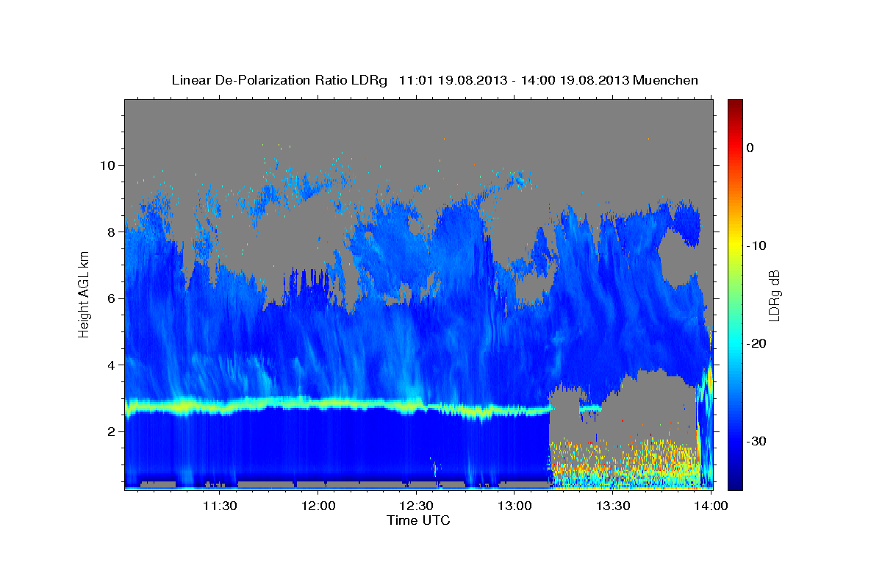
Task: Click the 'Time UTC' axis title
Action: (x=418, y=520)
